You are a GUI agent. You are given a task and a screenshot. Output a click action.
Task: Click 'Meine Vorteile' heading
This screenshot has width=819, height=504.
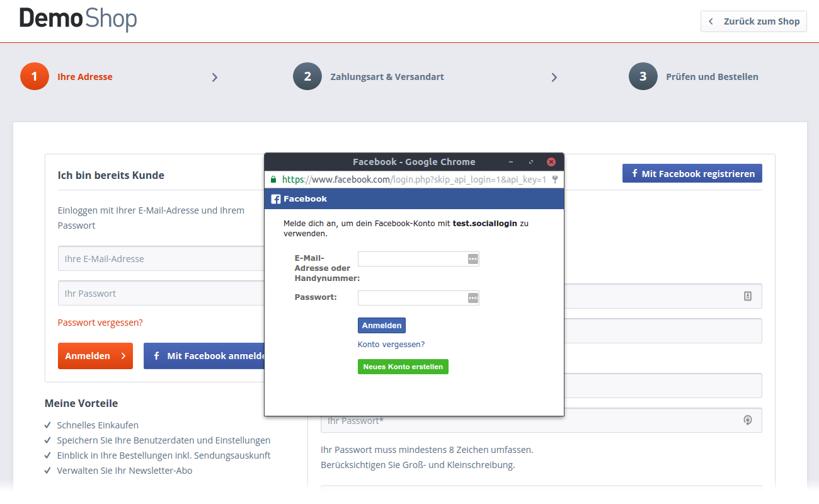(x=81, y=403)
